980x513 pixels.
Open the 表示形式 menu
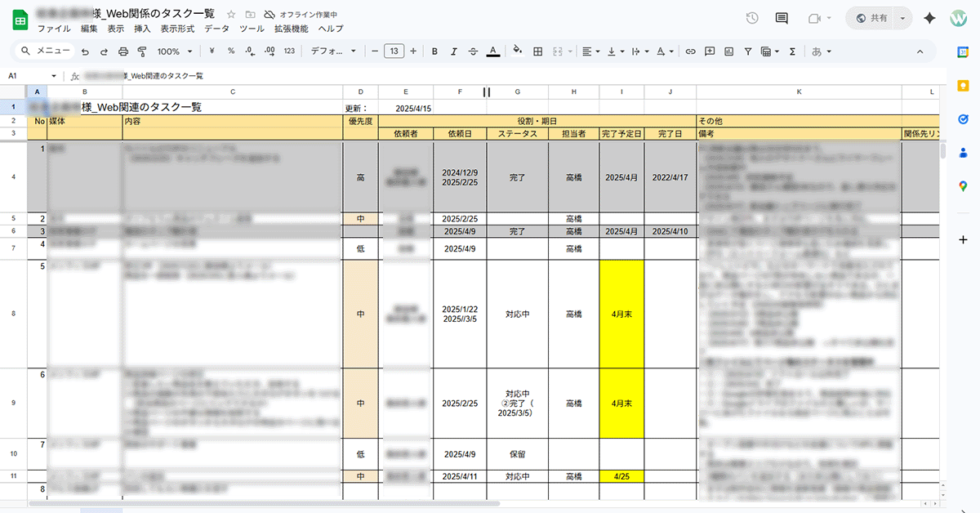point(177,29)
